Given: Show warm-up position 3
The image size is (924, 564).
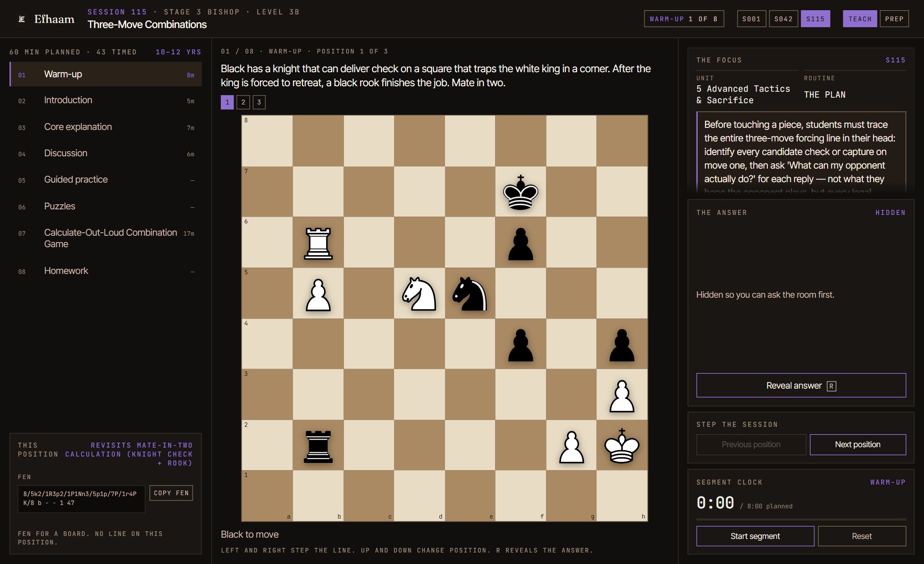Looking at the screenshot, I should tap(259, 102).
